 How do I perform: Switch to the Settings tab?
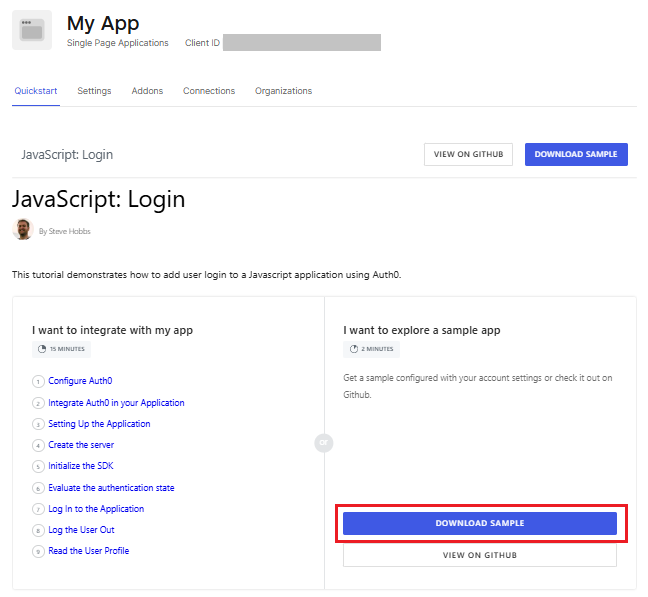click(x=94, y=91)
